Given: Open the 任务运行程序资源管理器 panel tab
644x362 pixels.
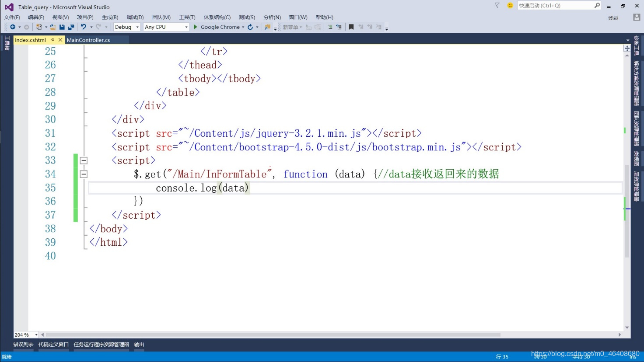Looking at the screenshot, I should 101,345.
